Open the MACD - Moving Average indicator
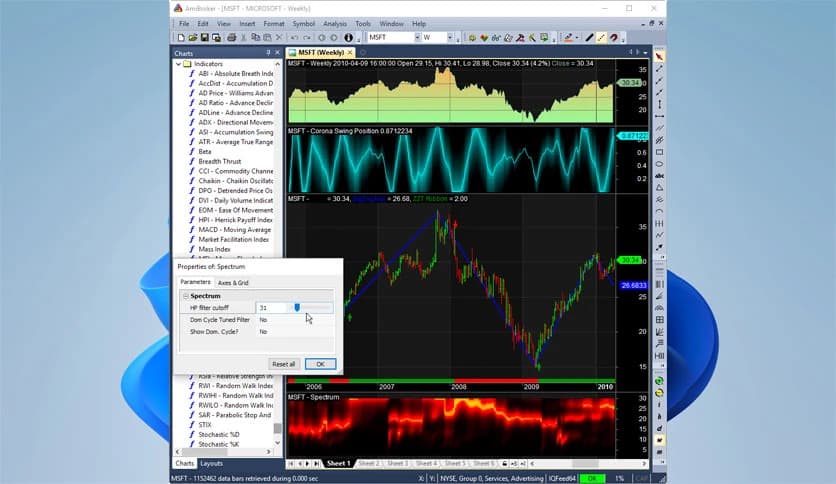 pyautogui.click(x=235, y=230)
